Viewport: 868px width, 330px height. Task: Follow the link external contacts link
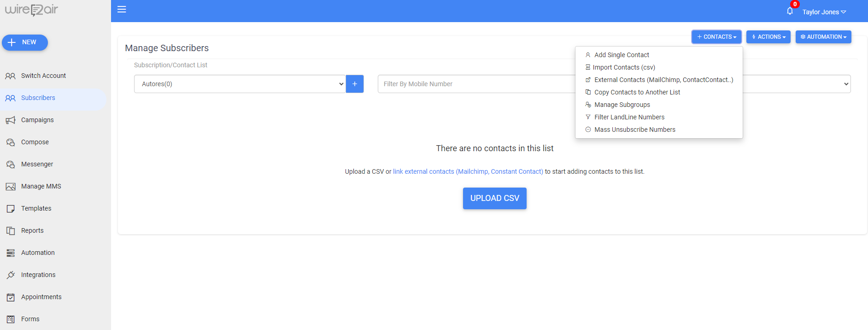tap(468, 171)
